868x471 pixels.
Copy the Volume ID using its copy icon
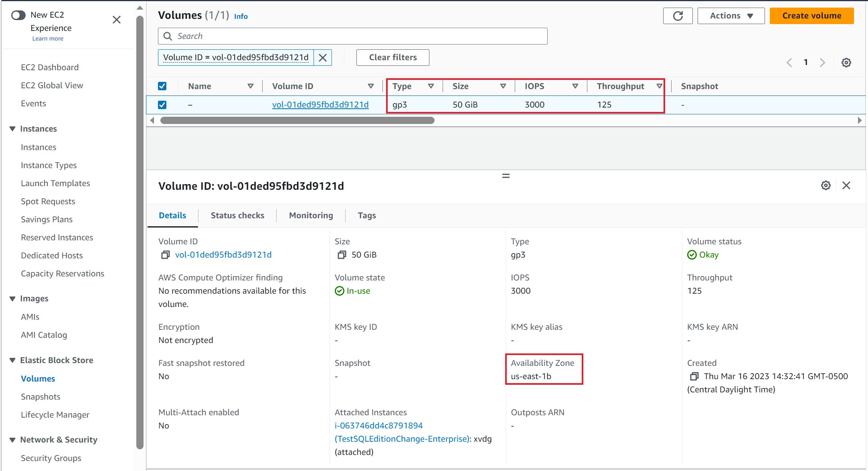[165, 254]
